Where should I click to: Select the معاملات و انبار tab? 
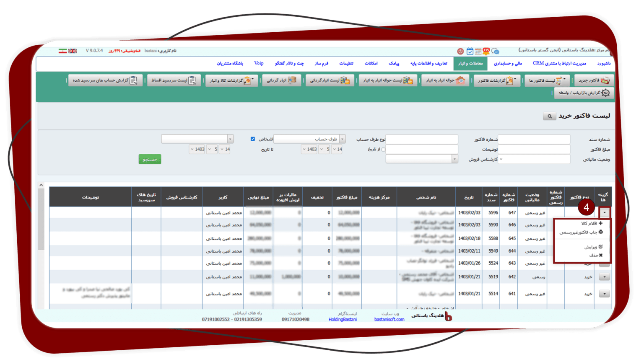click(470, 64)
